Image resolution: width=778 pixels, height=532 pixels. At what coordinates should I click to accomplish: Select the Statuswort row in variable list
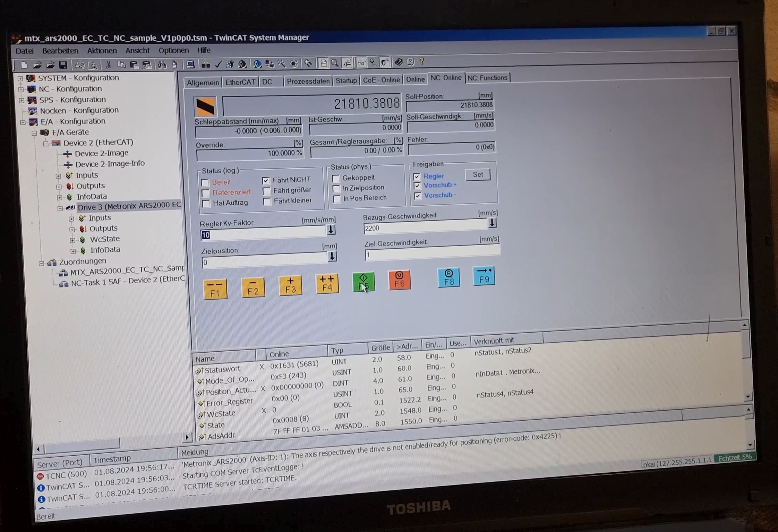(x=364, y=361)
